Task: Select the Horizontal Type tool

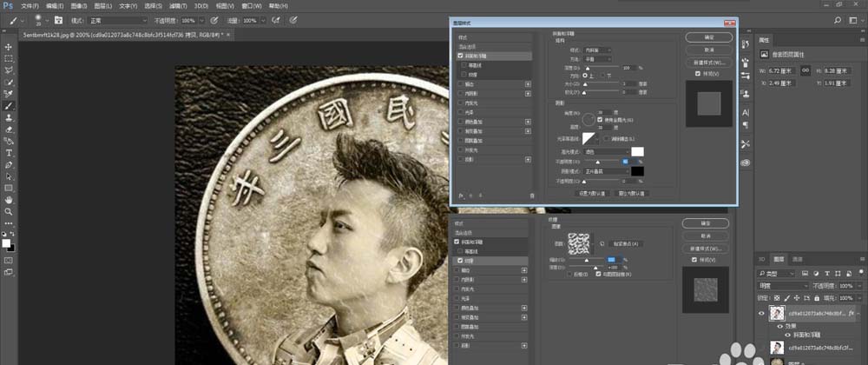Action: pyautogui.click(x=9, y=153)
